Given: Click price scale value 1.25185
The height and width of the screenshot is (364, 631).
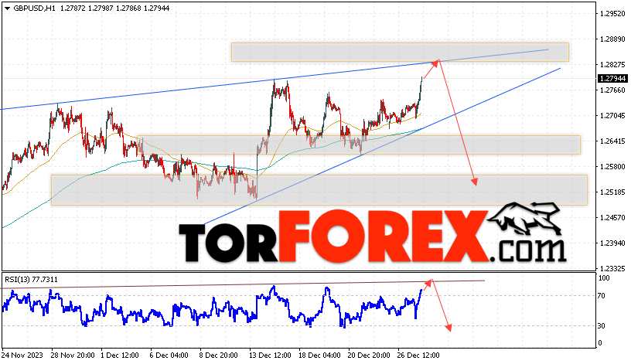Looking at the screenshot, I should [x=612, y=192].
